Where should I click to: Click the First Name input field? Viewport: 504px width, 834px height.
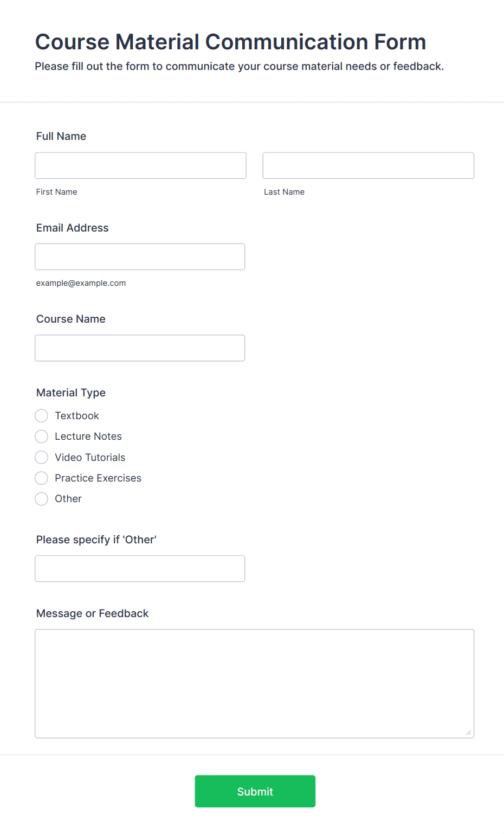[140, 165]
